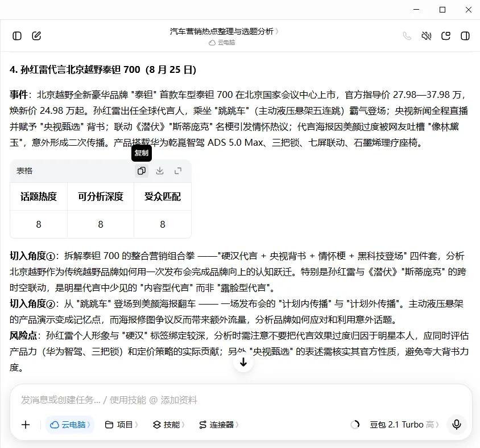Select the 受众匹配 table header
The image size is (480, 448).
click(x=163, y=196)
